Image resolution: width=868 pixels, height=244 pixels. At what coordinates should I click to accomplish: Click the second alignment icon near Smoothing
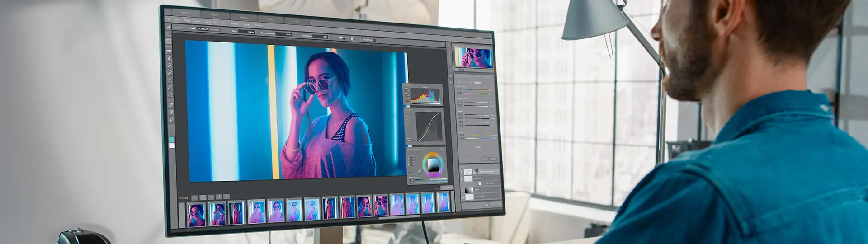[353, 39]
